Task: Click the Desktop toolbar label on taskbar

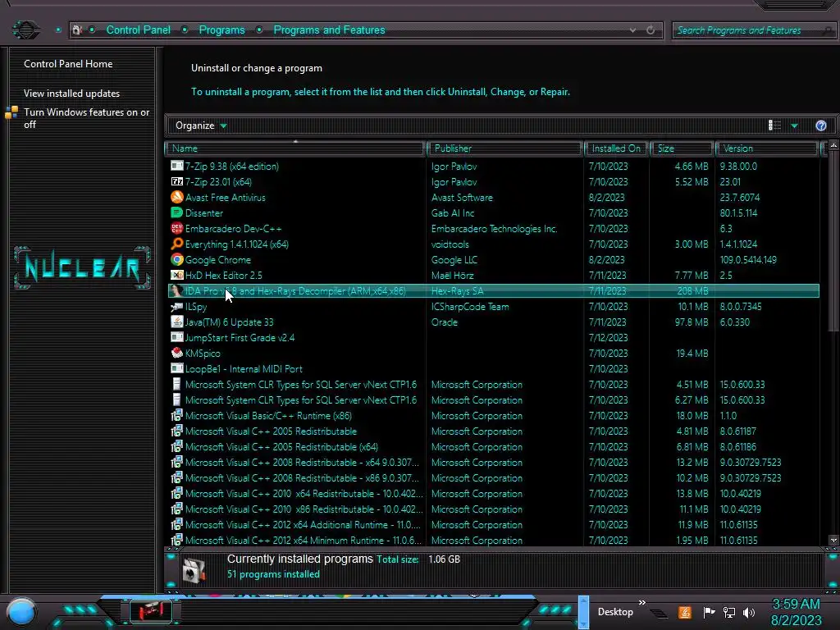Action: [615, 612]
